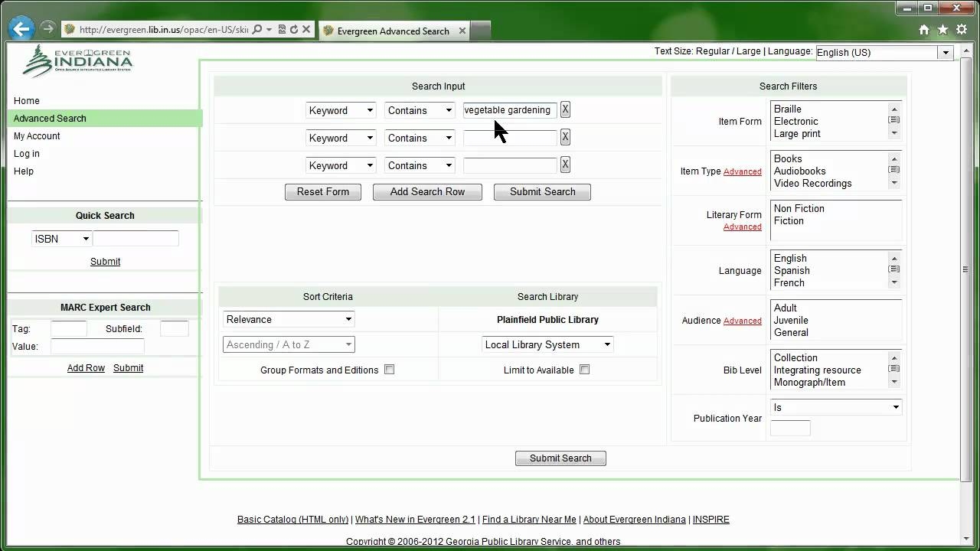Open the Local Library System dropdown
980x551 pixels.
(547, 344)
